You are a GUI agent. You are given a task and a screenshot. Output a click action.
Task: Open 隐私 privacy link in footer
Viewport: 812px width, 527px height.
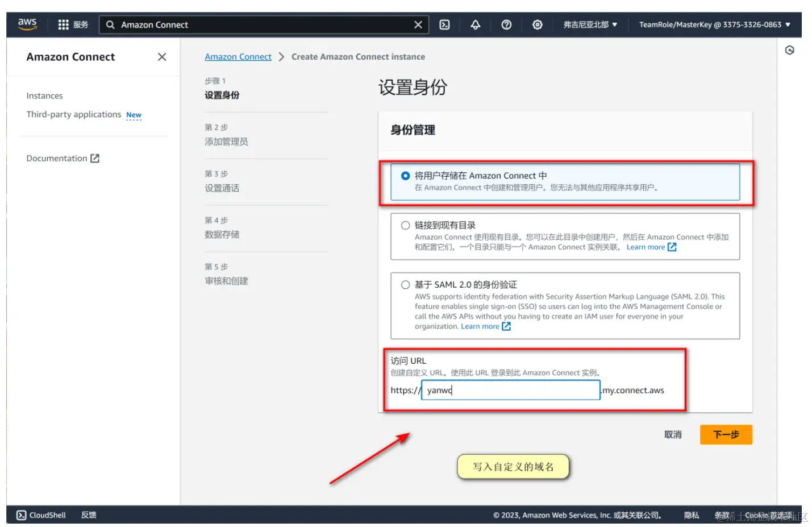coord(692,515)
